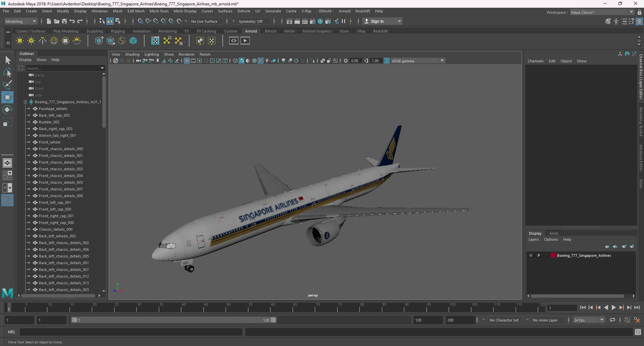Activate the Lasso select tool
The width and height of the screenshot is (644, 346).
point(7,72)
